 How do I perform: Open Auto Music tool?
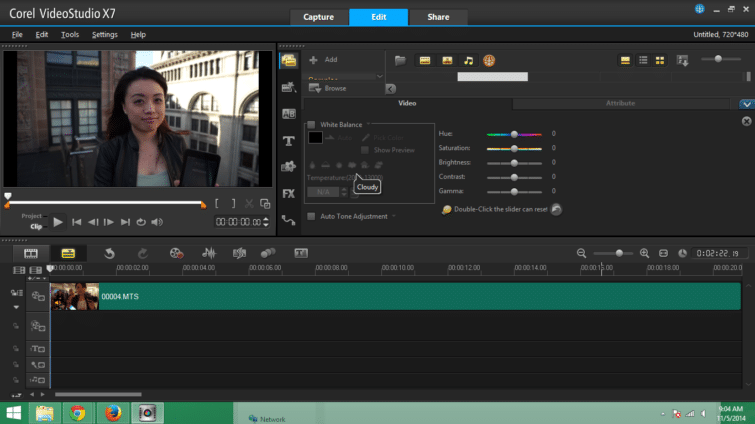[x=239, y=253]
